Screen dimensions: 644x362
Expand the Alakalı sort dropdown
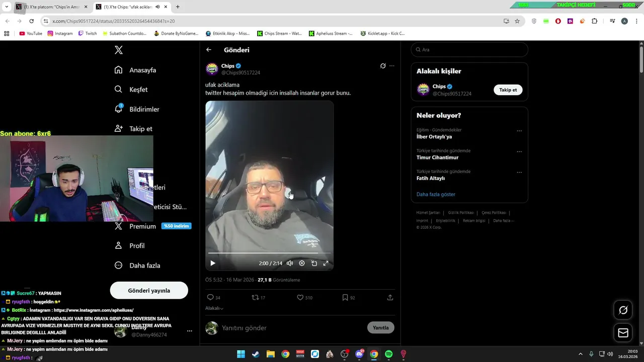click(214, 308)
